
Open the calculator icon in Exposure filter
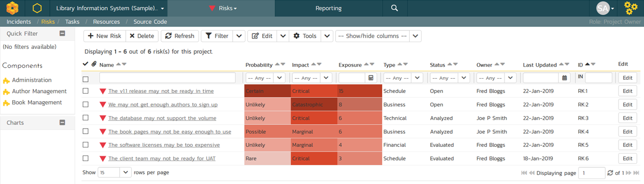point(371,78)
